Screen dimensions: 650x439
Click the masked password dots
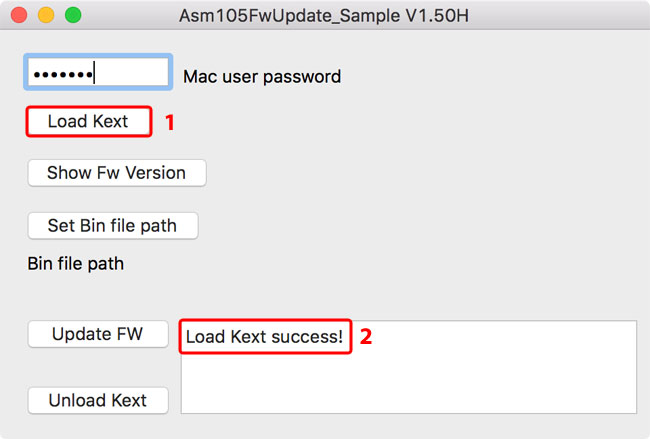62,74
